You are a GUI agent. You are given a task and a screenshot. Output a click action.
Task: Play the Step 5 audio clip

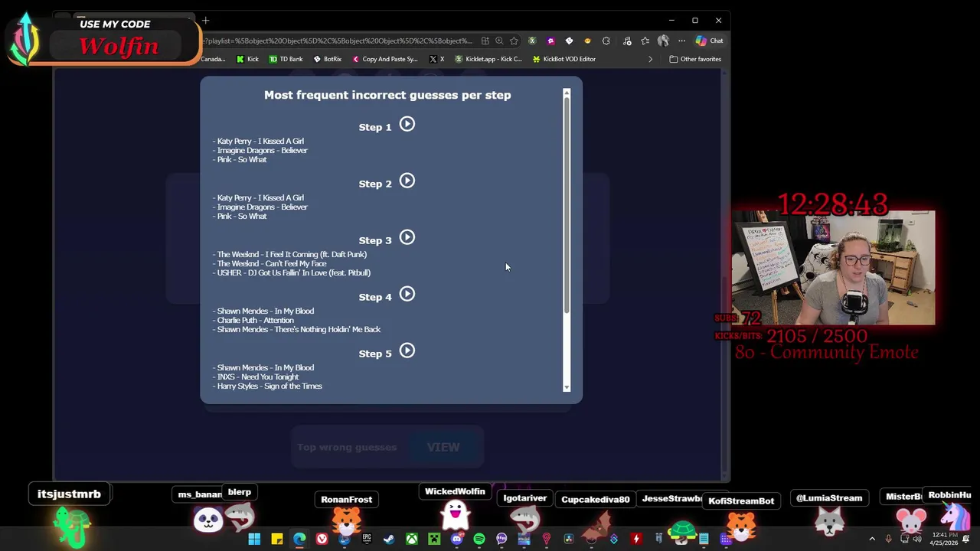[x=407, y=350]
